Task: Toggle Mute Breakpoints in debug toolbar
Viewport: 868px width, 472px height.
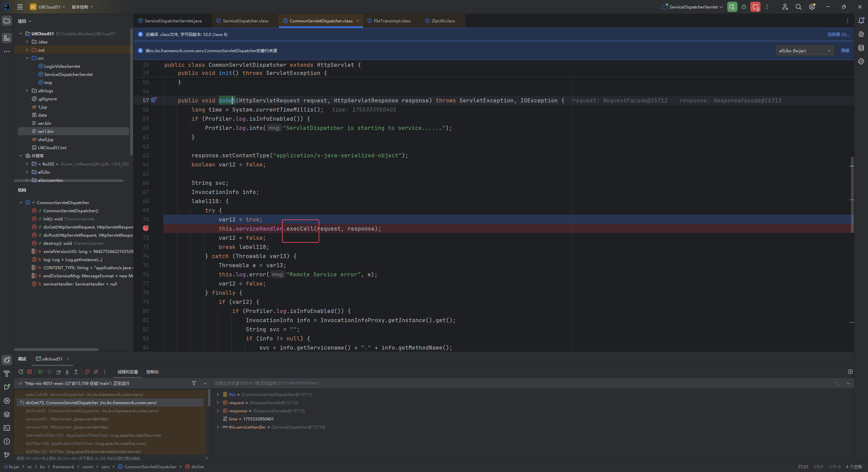Action: coord(96,372)
